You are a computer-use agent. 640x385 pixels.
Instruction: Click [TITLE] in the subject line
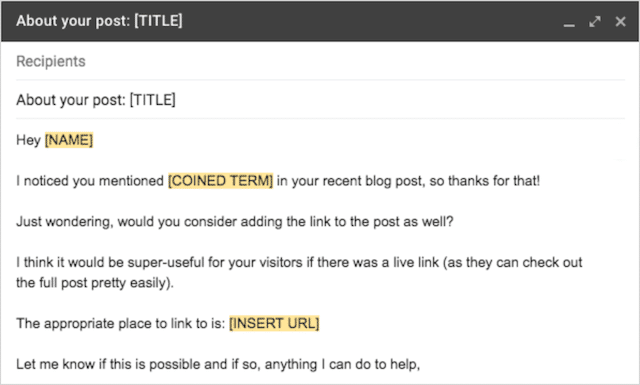click(153, 100)
